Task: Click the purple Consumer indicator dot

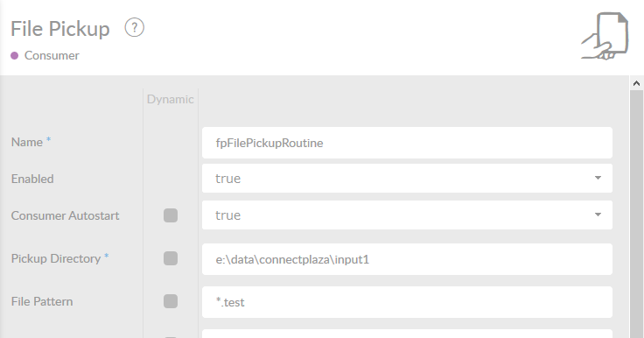Action: click(x=14, y=56)
